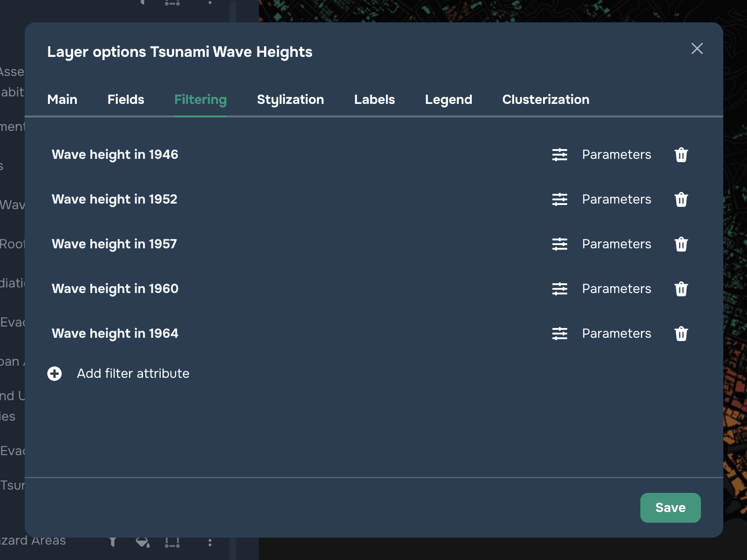Save the layer options
This screenshot has width=747, height=560.
[x=670, y=507]
